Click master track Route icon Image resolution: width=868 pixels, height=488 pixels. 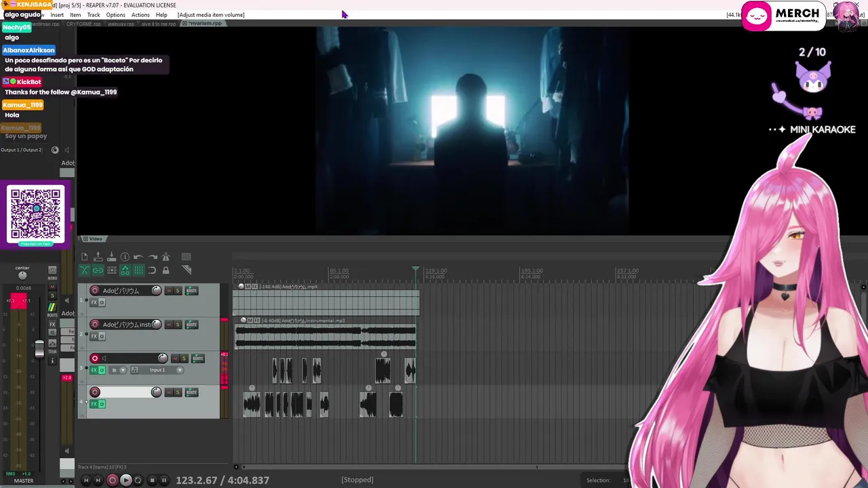click(x=52, y=307)
